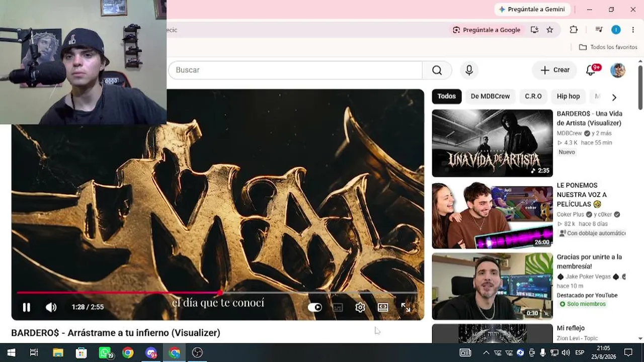The image size is (644, 362).
Task: Click the install app icon in the address bar
Action: 534,30
